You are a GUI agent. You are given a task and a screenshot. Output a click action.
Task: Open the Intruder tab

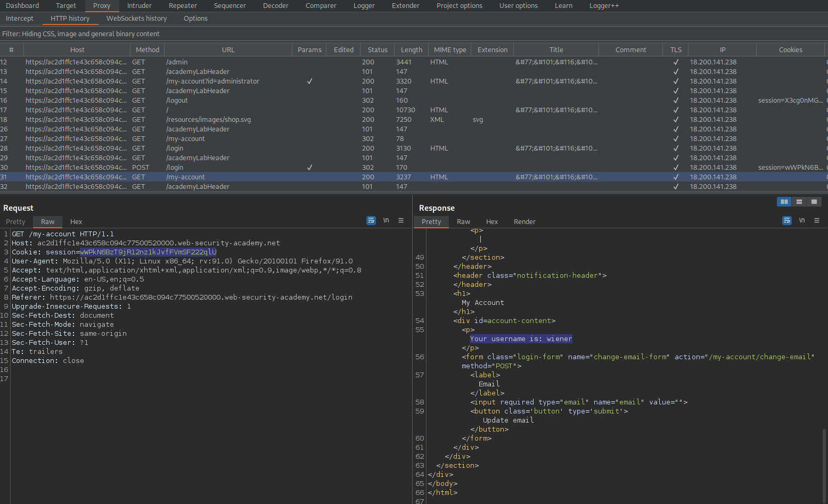pos(140,6)
